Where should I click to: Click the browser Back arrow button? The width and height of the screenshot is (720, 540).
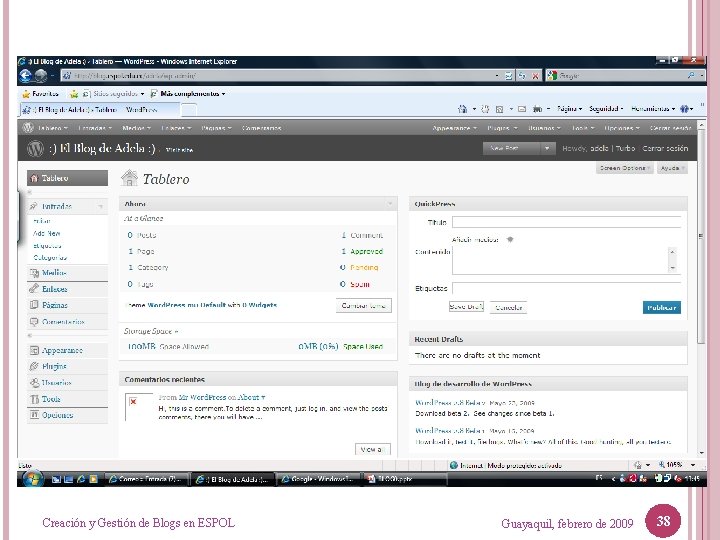pyautogui.click(x=26, y=75)
